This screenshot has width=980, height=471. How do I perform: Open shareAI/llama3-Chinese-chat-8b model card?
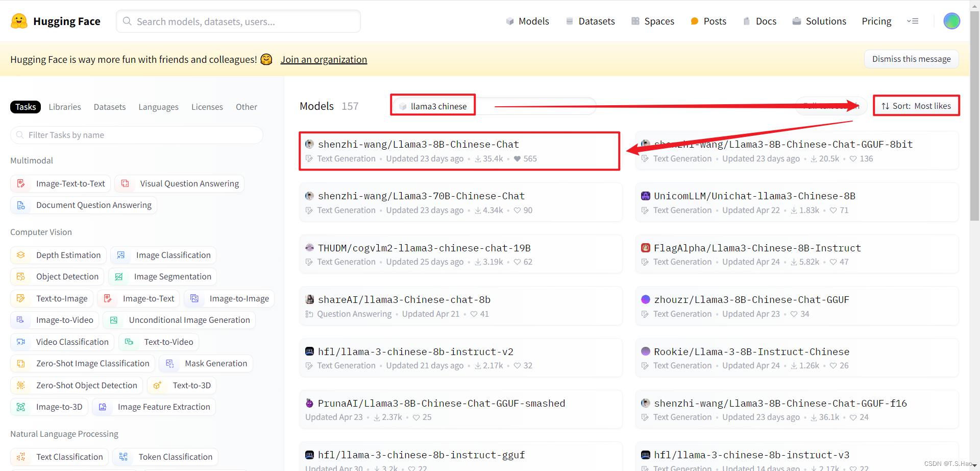coord(460,306)
